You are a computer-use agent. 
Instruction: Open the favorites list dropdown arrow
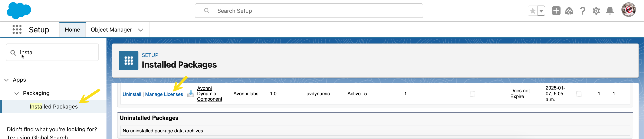541,11
